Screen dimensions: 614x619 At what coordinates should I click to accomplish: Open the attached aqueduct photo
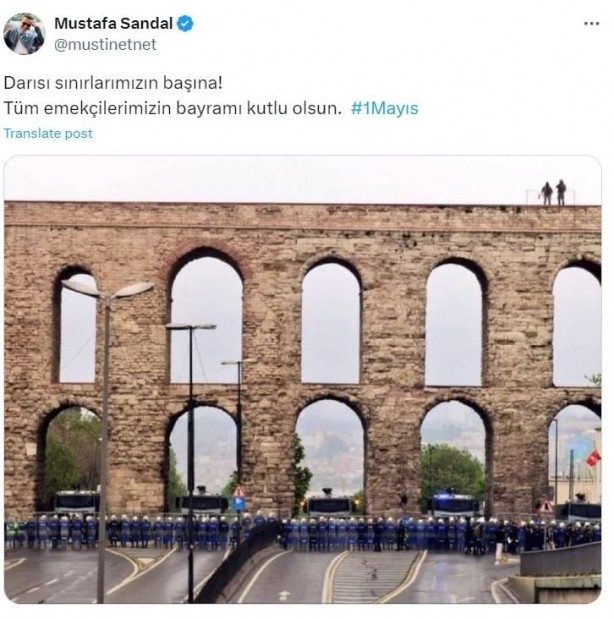pos(302,379)
